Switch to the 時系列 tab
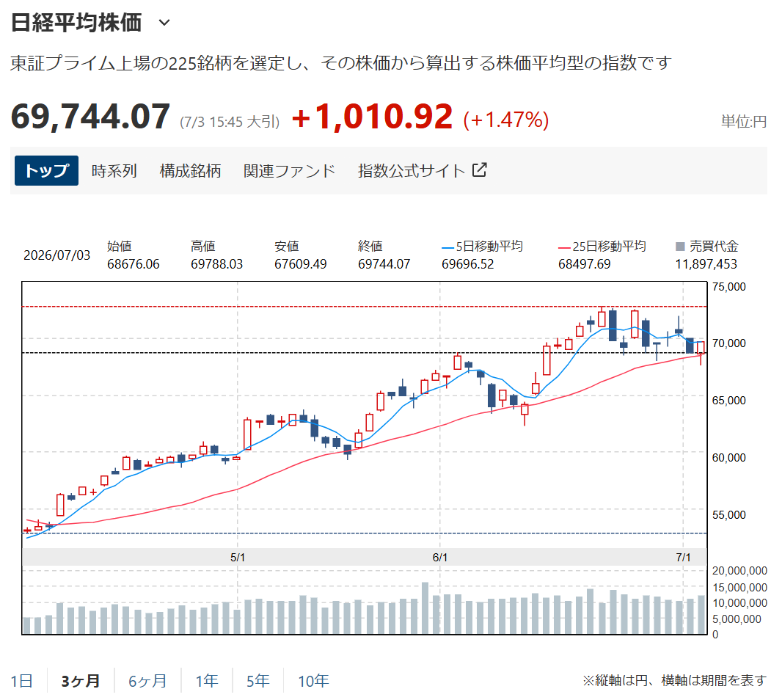Screen dimensions: 782x700 [x=114, y=171]
